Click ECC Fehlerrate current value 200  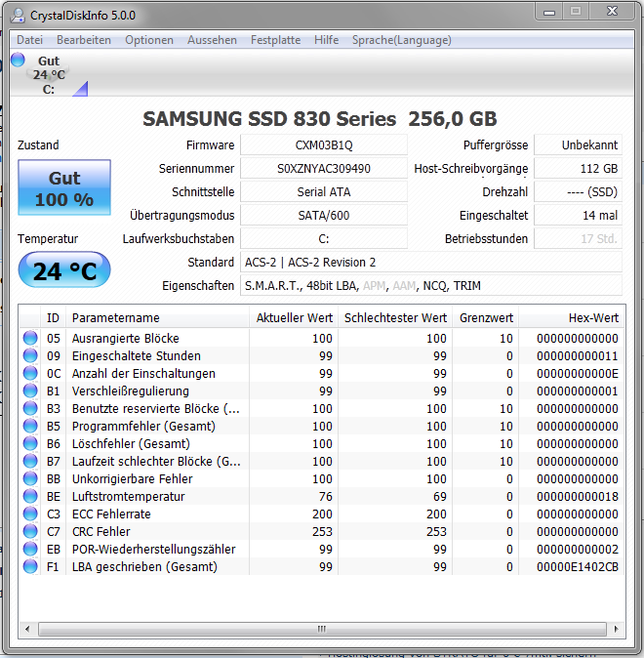pyautogui.click(x=322, y=514)
